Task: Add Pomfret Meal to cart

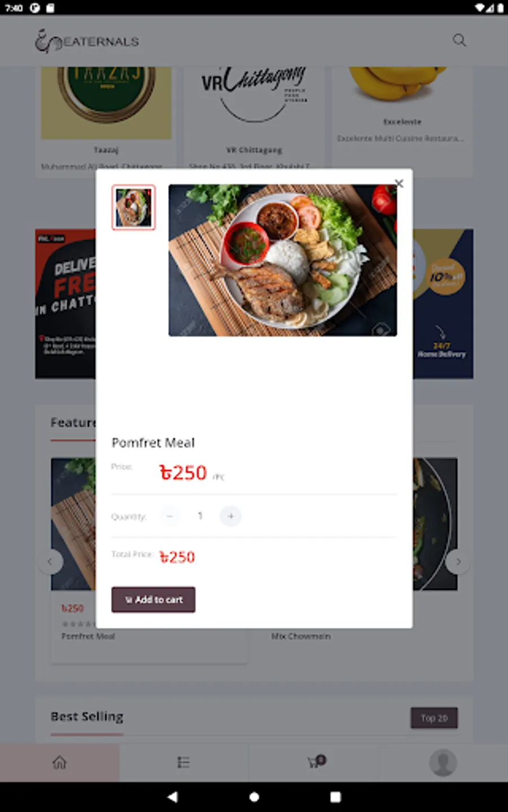Action: (154, 599)
